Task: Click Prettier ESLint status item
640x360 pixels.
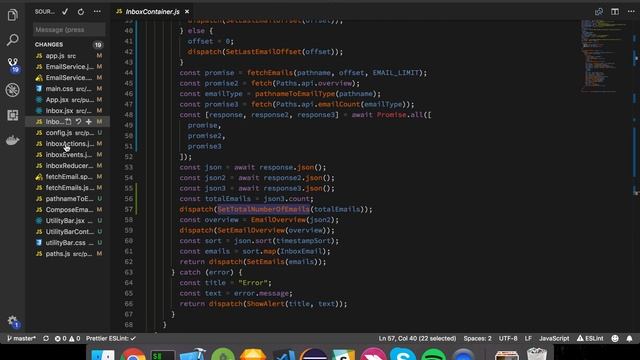Action: (111, 339)
